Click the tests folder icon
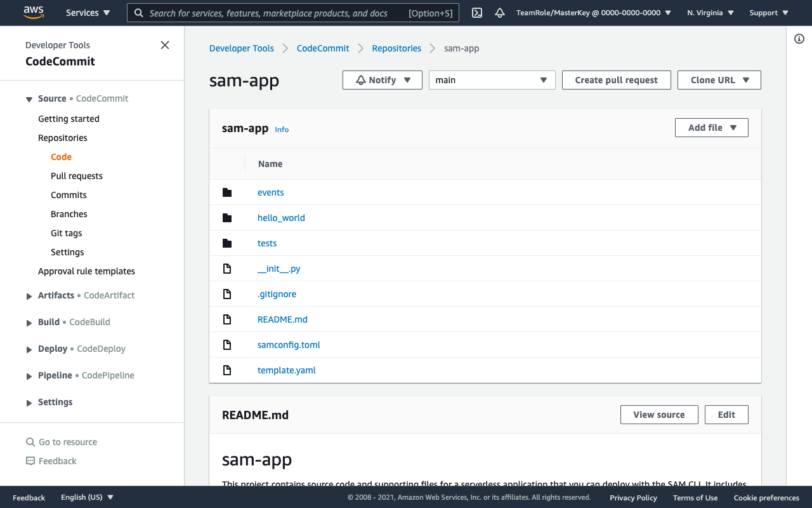Viewport: 812px width, 508px height. point(227,243)
